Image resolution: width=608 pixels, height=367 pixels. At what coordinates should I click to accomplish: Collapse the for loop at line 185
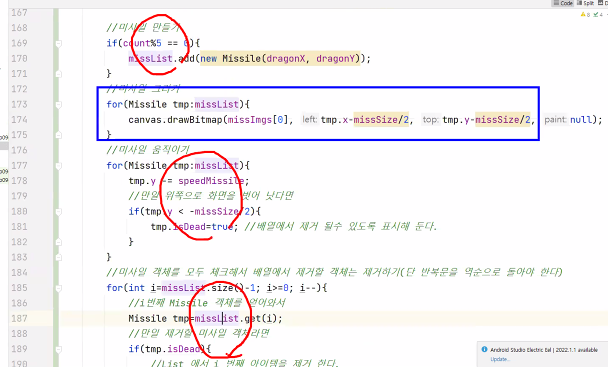coord(58,288)
